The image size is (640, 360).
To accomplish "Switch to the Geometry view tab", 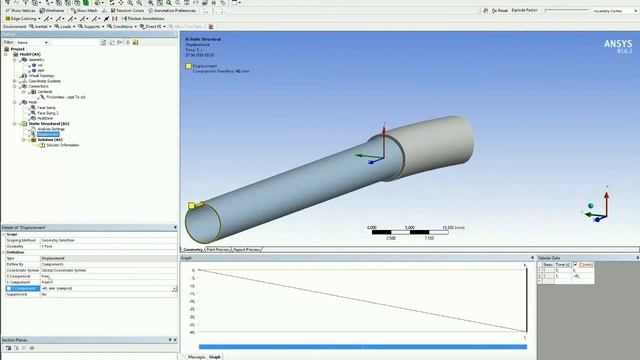I will [x=193, y=249].
